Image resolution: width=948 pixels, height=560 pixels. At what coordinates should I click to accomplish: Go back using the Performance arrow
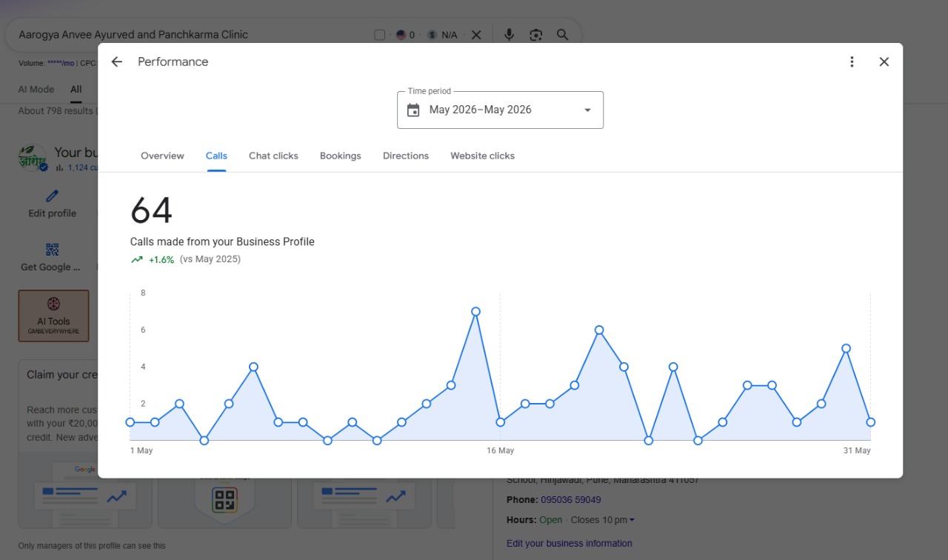116,62
